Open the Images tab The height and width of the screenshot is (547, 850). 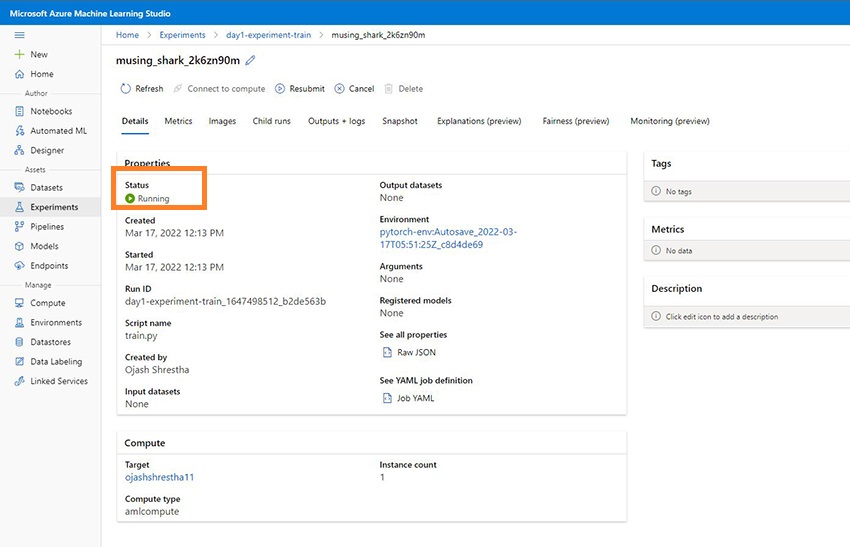pos(222,121)
